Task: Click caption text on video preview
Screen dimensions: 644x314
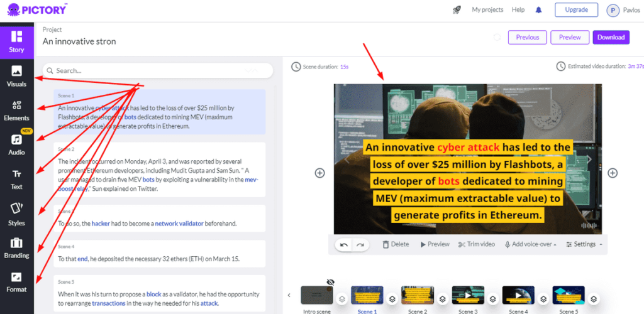Action: (x=468, y=181)
